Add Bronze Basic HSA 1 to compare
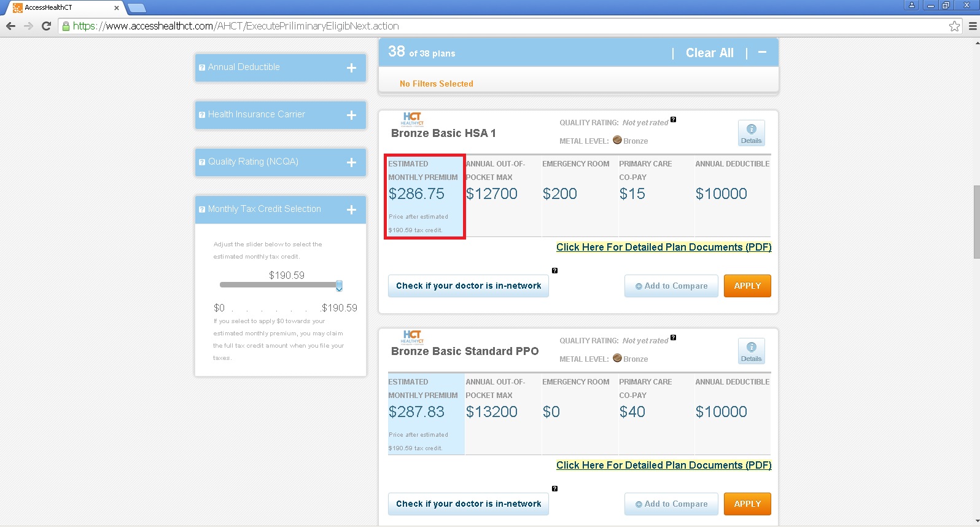 [671, 286]
